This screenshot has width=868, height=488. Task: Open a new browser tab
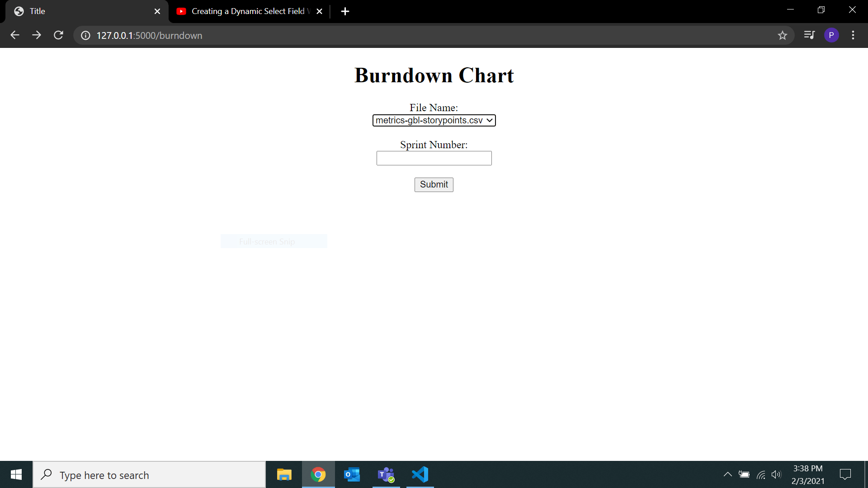(345, 11)
